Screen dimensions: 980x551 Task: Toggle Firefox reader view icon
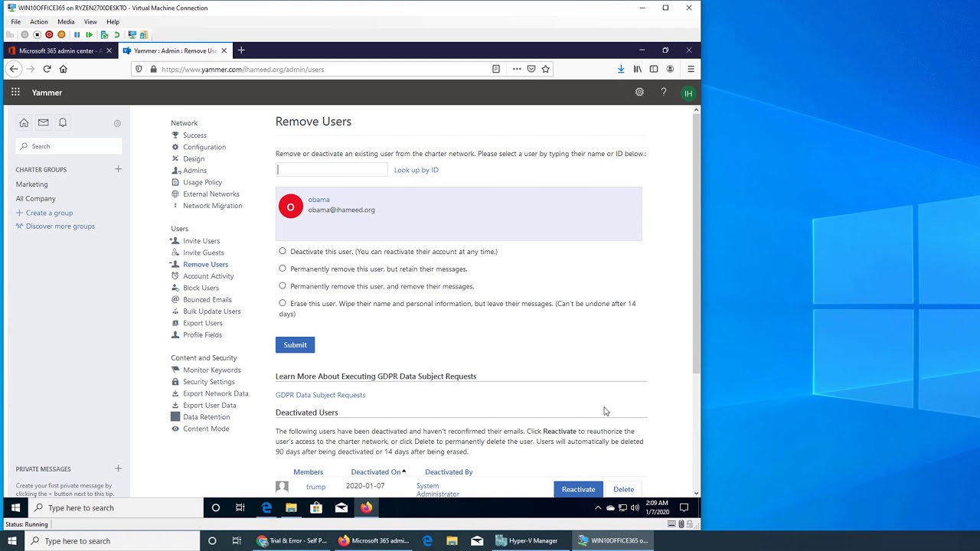(496, 69)
